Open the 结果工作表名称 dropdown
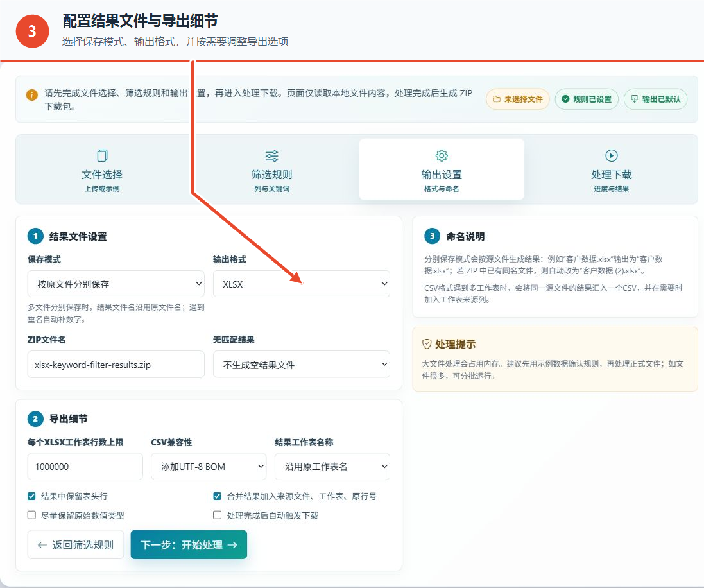 (x=332, y=466)
